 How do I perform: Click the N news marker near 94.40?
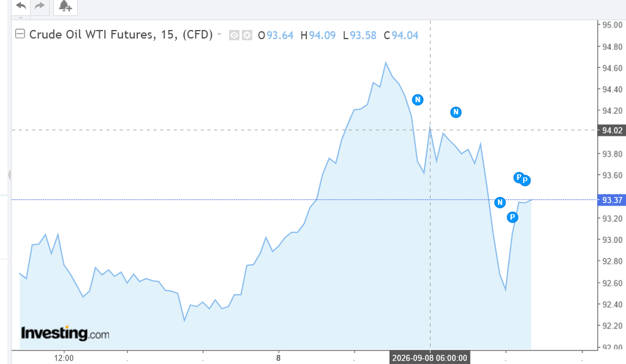(x=418, y=100)
